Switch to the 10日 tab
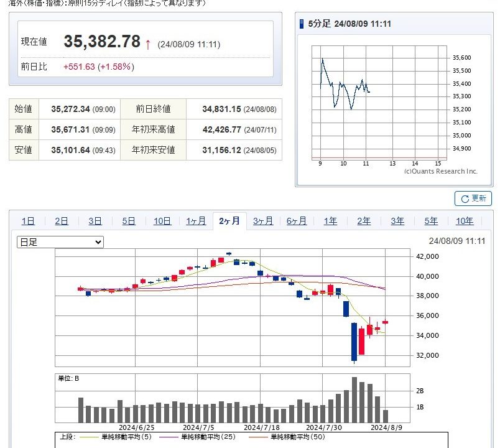The width and height of the screenshot is (500, 448). pyautogui.click(x=162, y=221)
